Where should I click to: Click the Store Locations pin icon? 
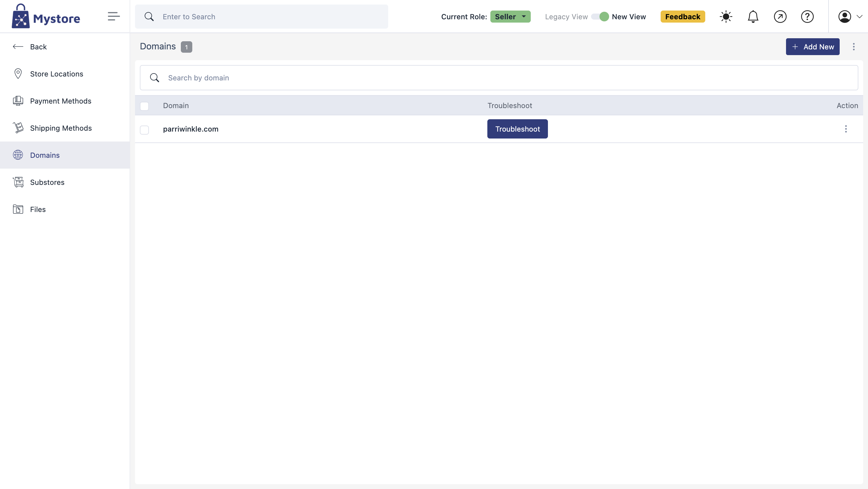click(18, 74)
